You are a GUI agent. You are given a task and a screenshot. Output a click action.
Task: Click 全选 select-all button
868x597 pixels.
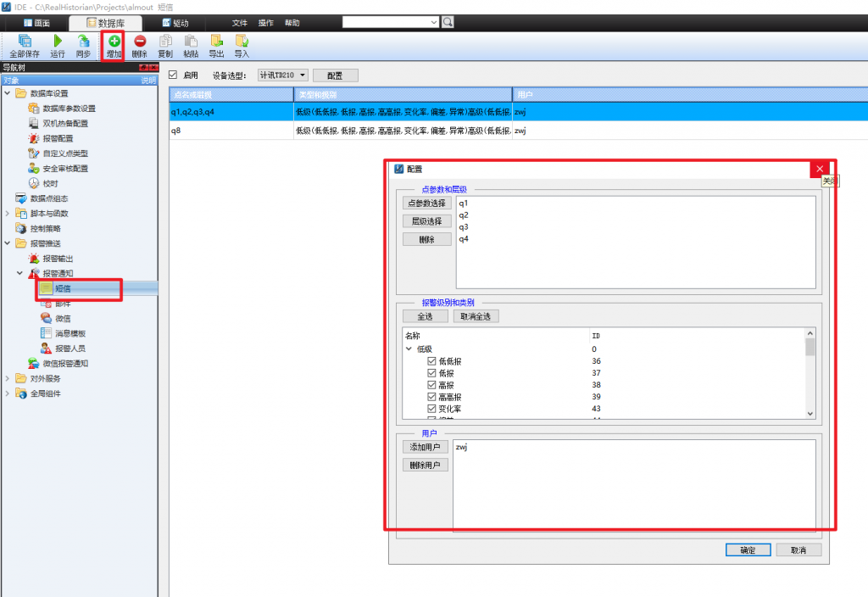click(426, 316)
